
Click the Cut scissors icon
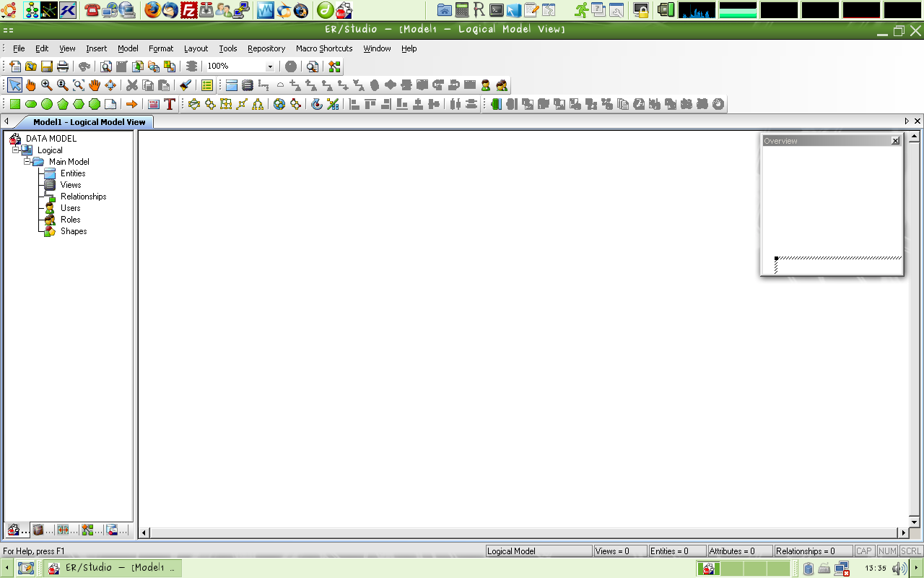[x=132, y=85]
